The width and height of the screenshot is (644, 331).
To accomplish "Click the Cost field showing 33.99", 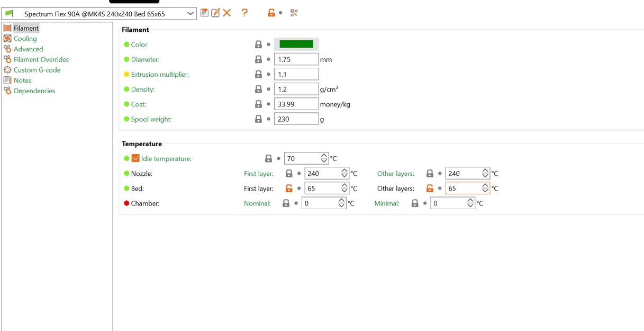I will (296, 104).
